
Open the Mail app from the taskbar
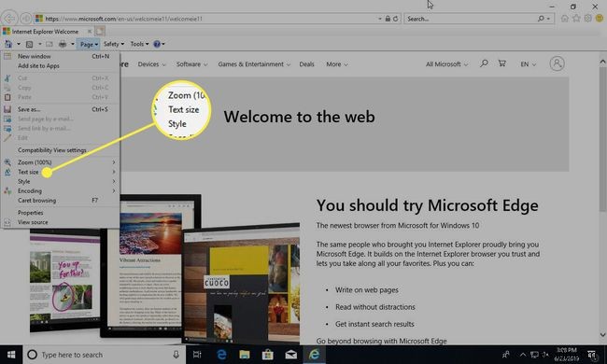pyautogui.click(x=290, y=355)
